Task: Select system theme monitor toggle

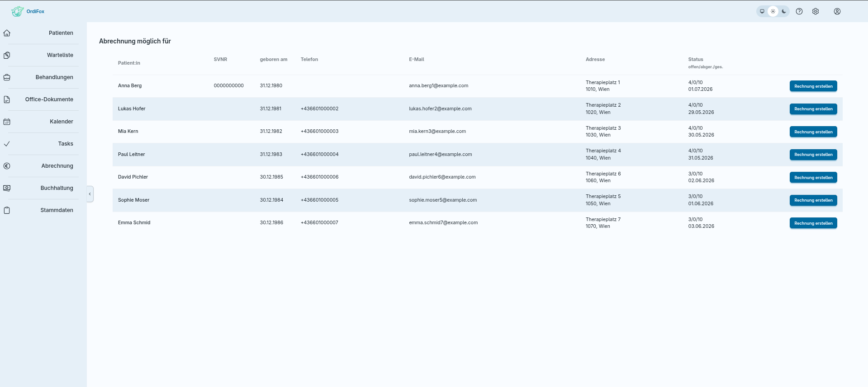Action: [x=762, y=11]
